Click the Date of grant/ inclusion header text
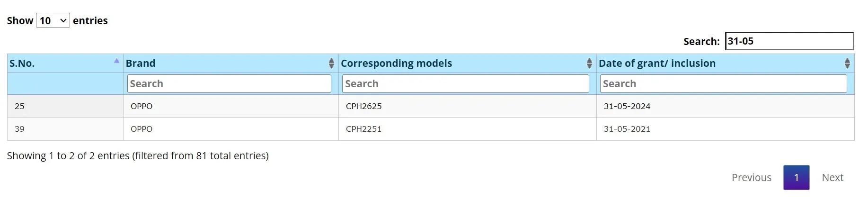868x201 pixels. 657,63
